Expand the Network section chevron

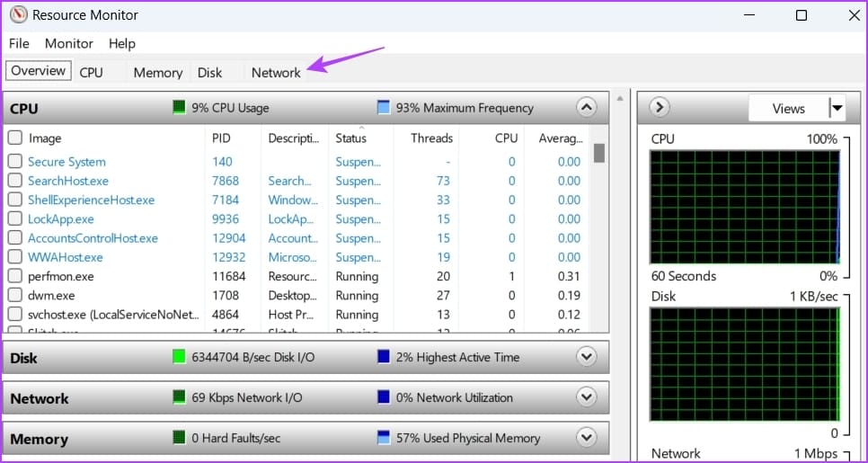pyautogui.click(x=586, y=396)
